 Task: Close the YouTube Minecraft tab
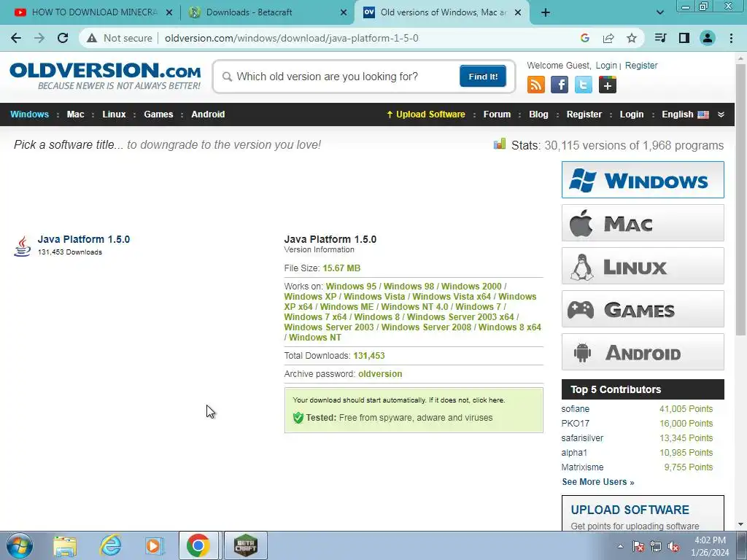tap(169, 12)
